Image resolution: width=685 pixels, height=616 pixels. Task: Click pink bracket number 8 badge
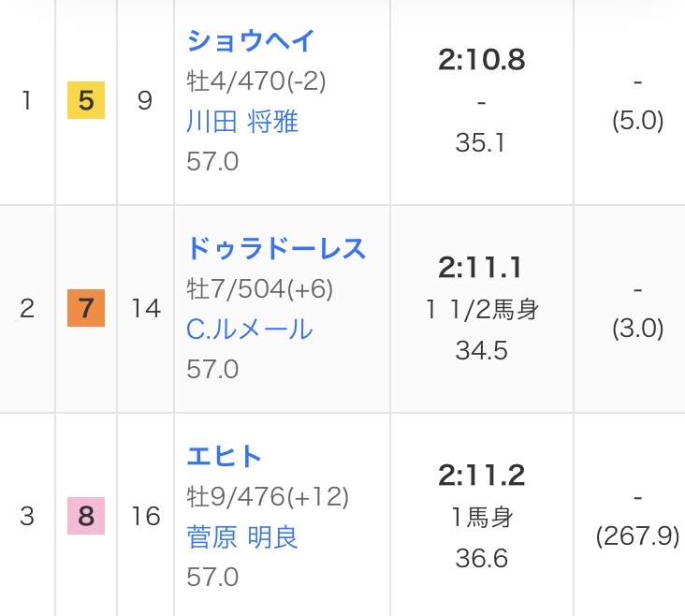(x=86, y=516)
